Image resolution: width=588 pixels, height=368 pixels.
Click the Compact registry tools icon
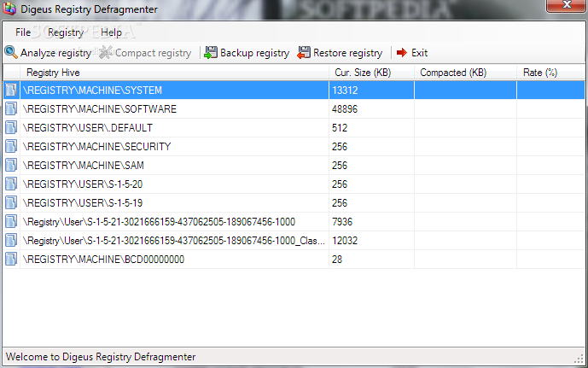point(106,52)
